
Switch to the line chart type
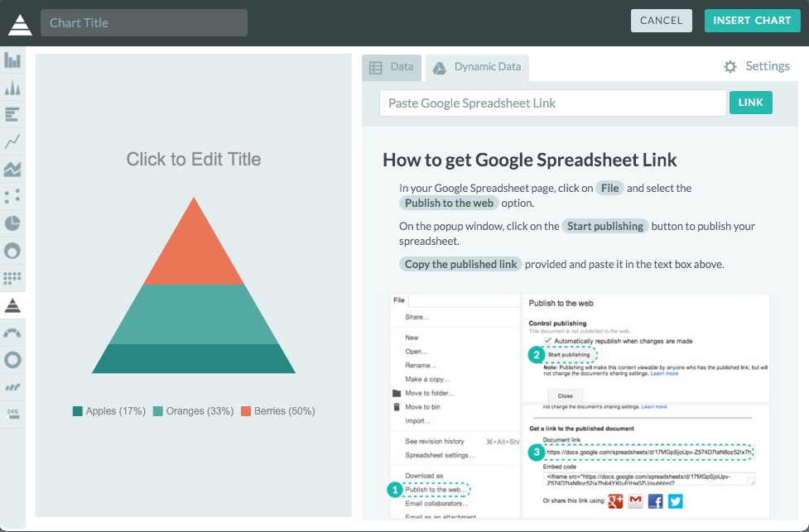tap(12, 141)
